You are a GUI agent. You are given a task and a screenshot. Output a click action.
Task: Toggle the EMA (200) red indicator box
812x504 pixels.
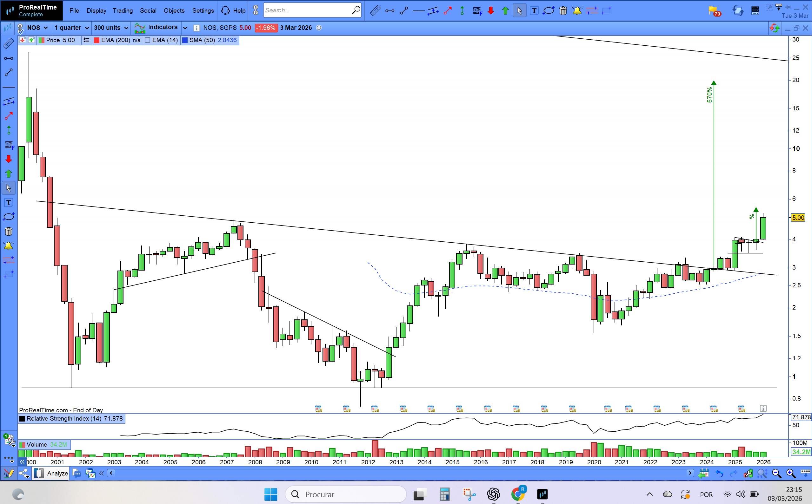tap(97, 40)
